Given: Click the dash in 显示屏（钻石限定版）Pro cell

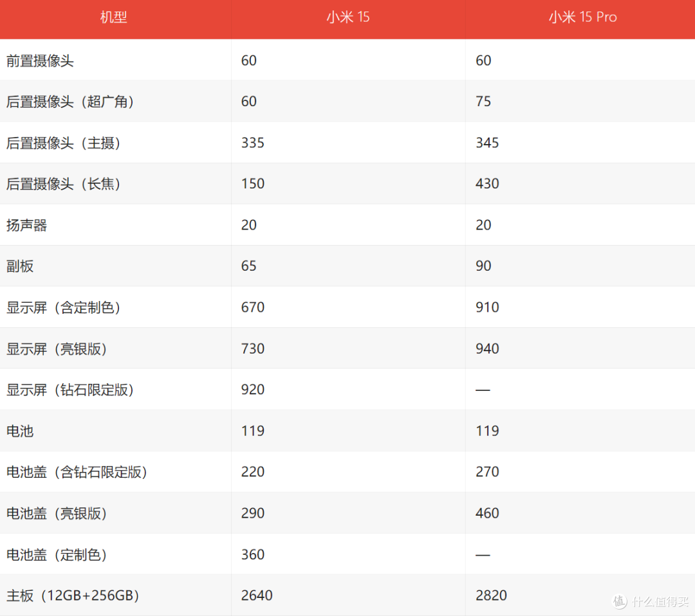Looking at the screenshot, I should click(483, 390).
